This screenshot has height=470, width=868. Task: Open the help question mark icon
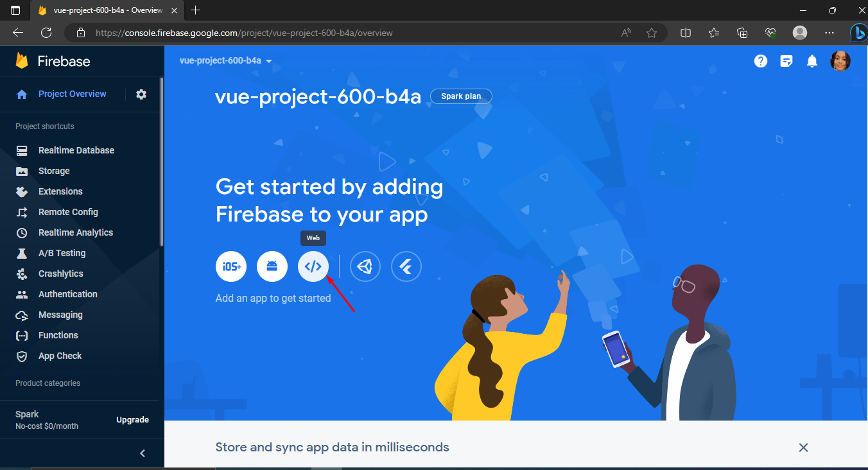tap(761, 61)
